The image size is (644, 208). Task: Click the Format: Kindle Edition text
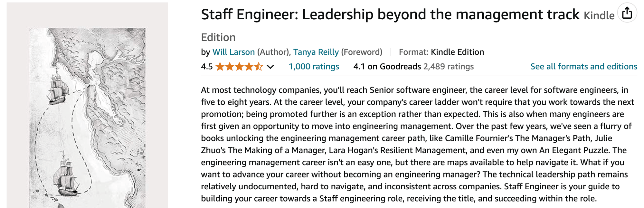point(441,52)
